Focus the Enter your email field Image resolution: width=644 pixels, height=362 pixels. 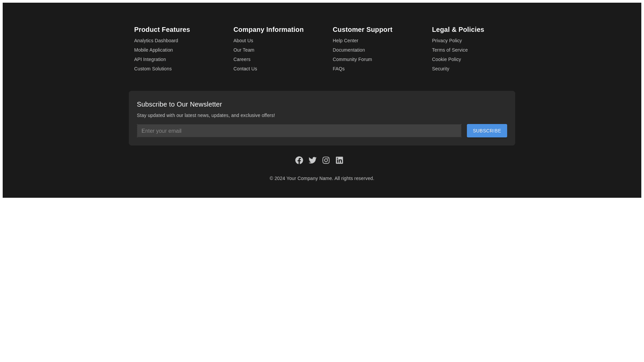click(x=299, y=131)
